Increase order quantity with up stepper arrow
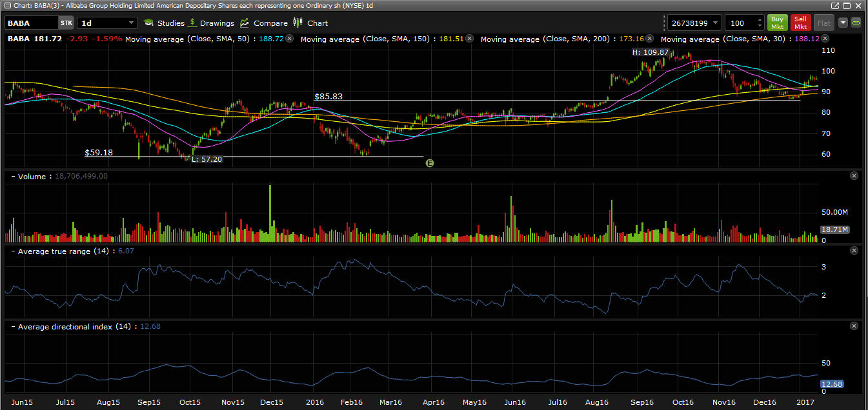Viewport: 868px width, 410px height. click(760, 19)
